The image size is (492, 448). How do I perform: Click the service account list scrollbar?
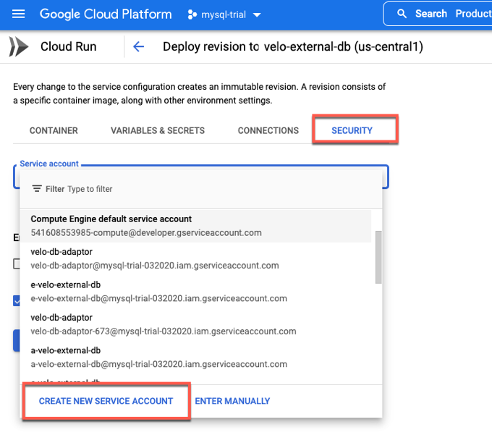point(378,258)
